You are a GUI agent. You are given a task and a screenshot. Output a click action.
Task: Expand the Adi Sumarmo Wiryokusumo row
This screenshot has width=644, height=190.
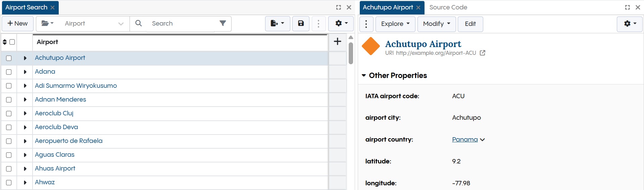click(25, 86)
